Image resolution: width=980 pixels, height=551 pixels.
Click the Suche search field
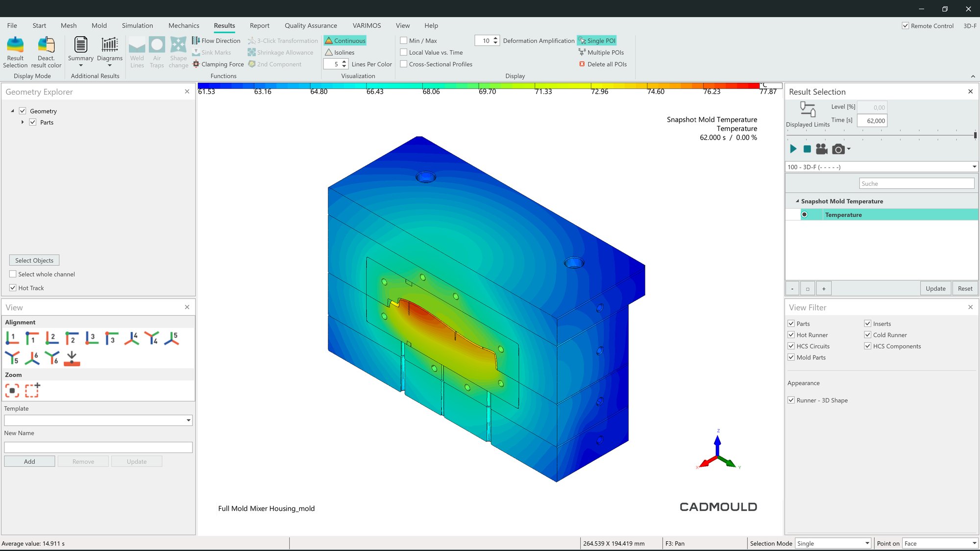tap(916, 183)
